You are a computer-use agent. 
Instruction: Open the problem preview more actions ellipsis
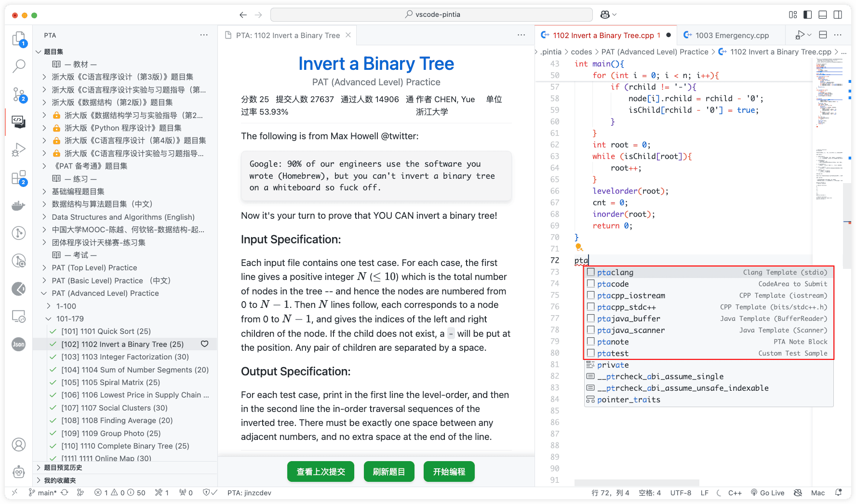point(521,35)
